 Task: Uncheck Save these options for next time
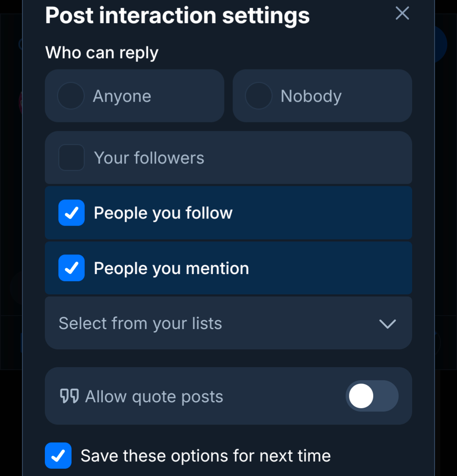point(58,456)
